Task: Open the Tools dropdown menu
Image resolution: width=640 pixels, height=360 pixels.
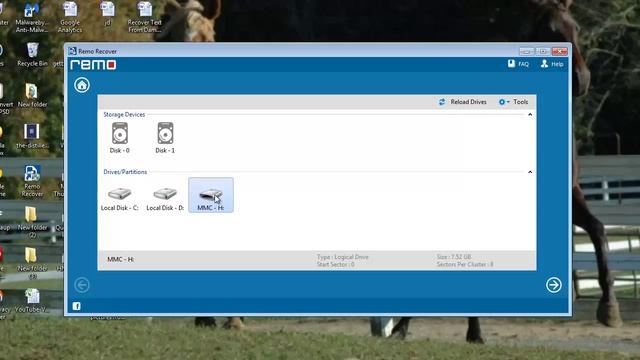Action: (513, 102)
